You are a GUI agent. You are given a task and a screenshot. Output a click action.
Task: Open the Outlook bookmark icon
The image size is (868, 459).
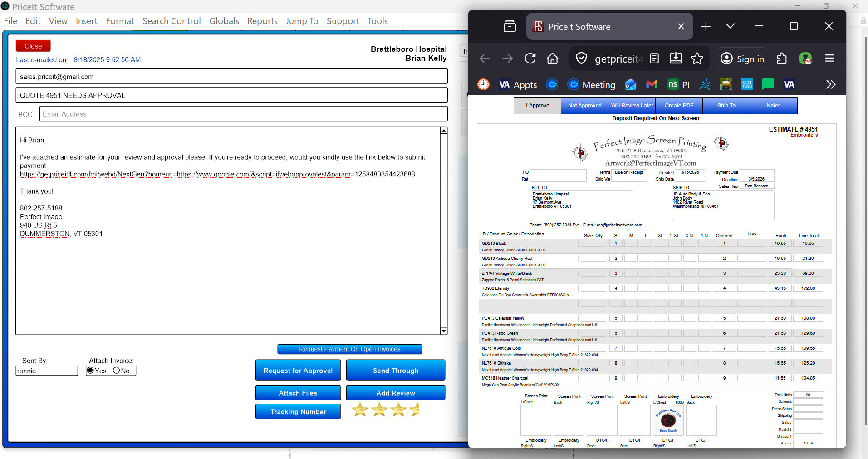631,84
